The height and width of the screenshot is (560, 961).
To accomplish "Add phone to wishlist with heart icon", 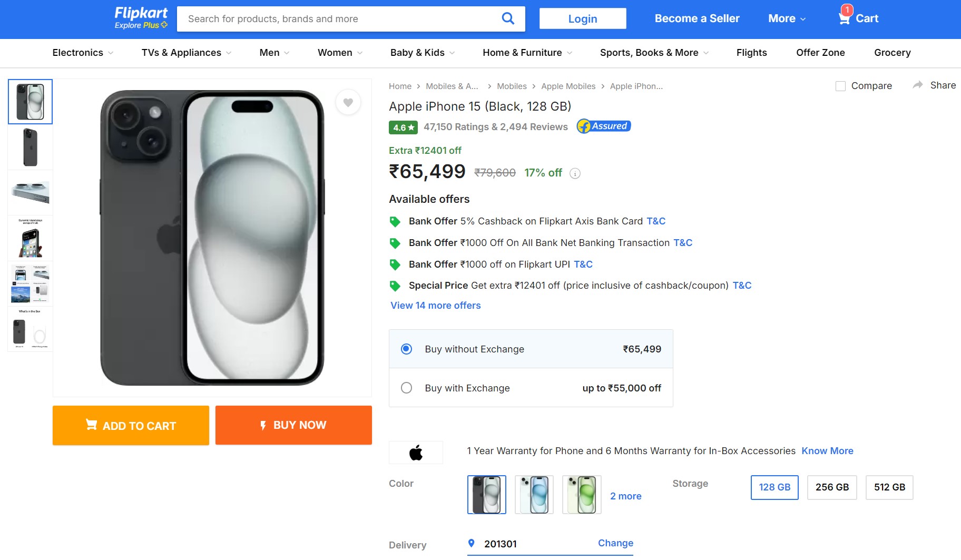I will pyautogui.click(x=348, y=102).
